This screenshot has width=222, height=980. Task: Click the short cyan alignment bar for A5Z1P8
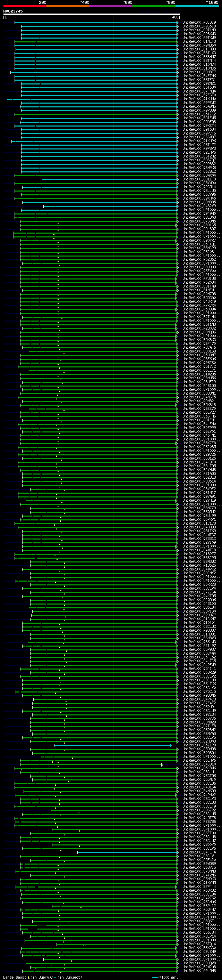click(113, 745)
